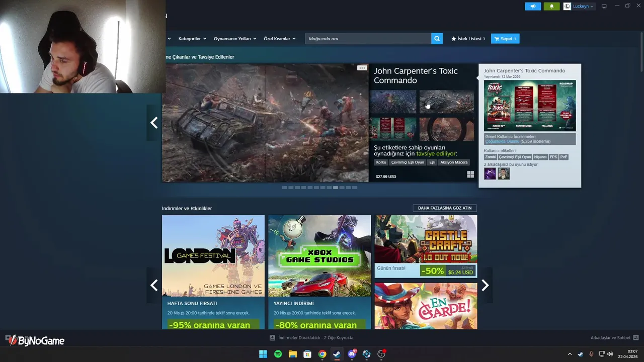Show hidden system tray icons chevron
This screenshot has height=362, width=644.
point(570,354)
